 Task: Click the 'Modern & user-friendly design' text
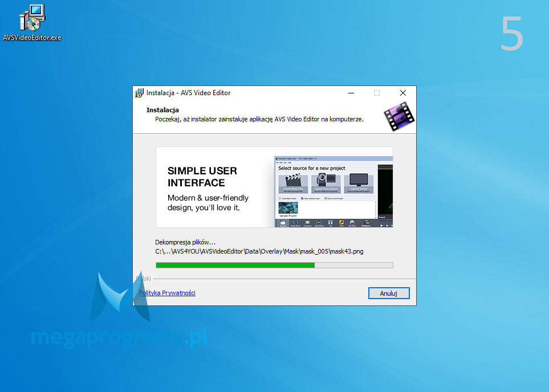(x=208, y=203)
